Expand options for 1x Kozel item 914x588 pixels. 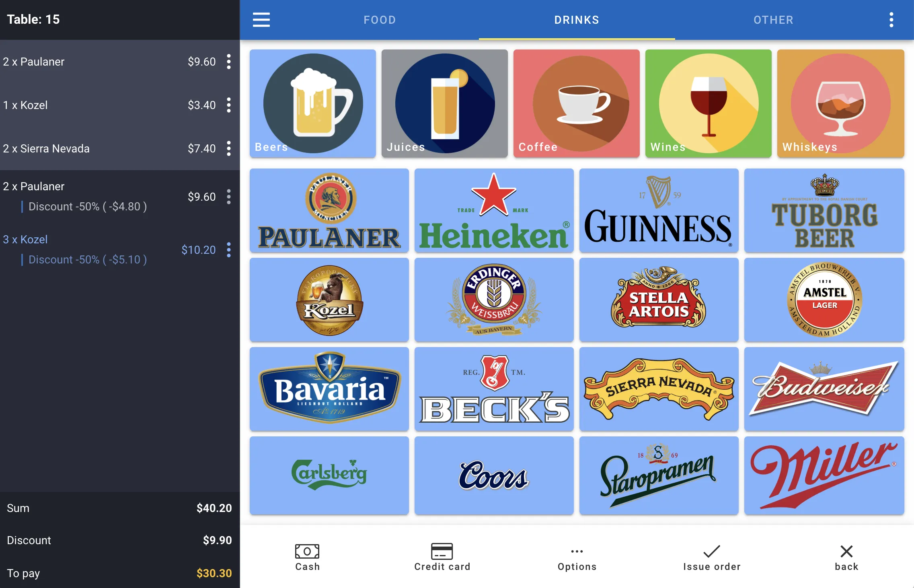pos(228,105)
